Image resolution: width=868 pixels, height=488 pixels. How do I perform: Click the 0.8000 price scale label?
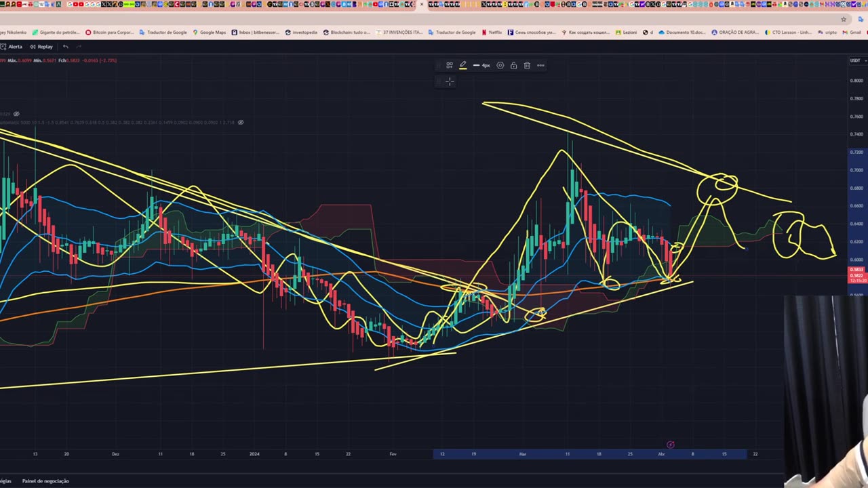click(856, 81)
